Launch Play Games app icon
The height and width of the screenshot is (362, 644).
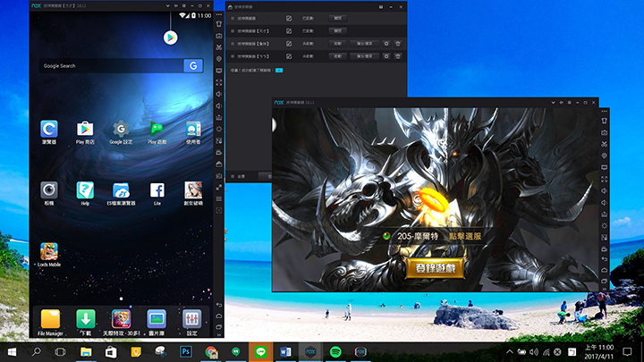(x=157, y=130)
